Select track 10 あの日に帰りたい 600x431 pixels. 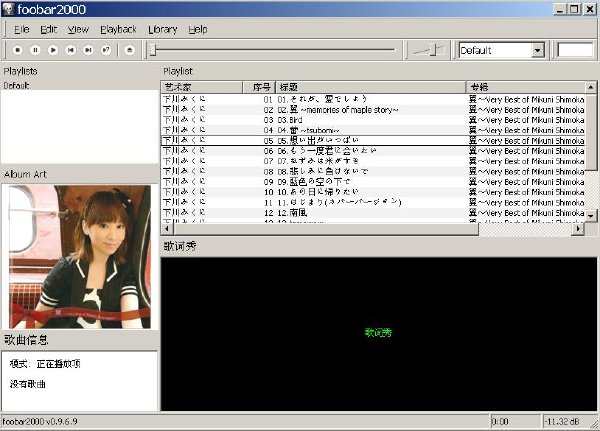[373, 192]
